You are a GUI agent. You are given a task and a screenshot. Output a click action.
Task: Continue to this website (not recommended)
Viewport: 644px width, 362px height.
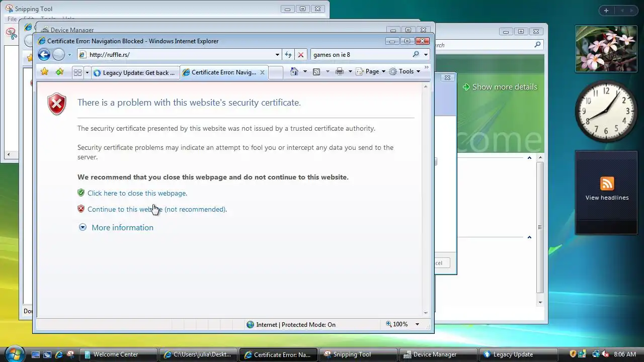157,209
